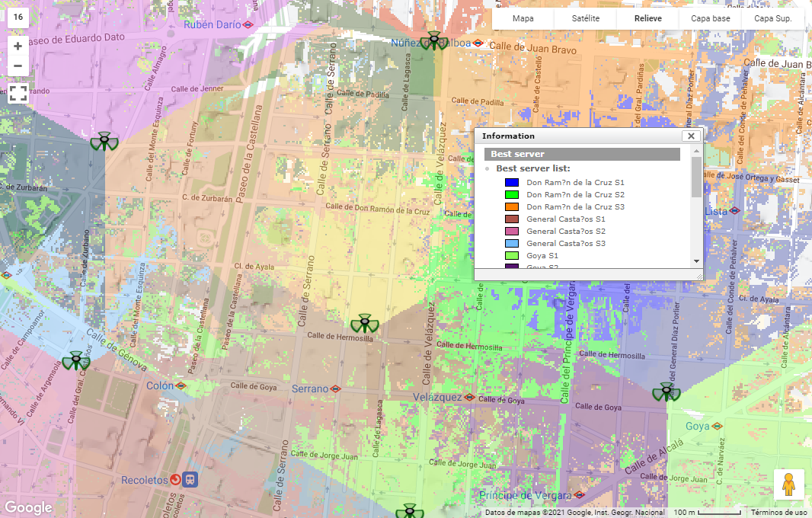Click green swatch for Don Ramón S2

[x=512, y=195]
